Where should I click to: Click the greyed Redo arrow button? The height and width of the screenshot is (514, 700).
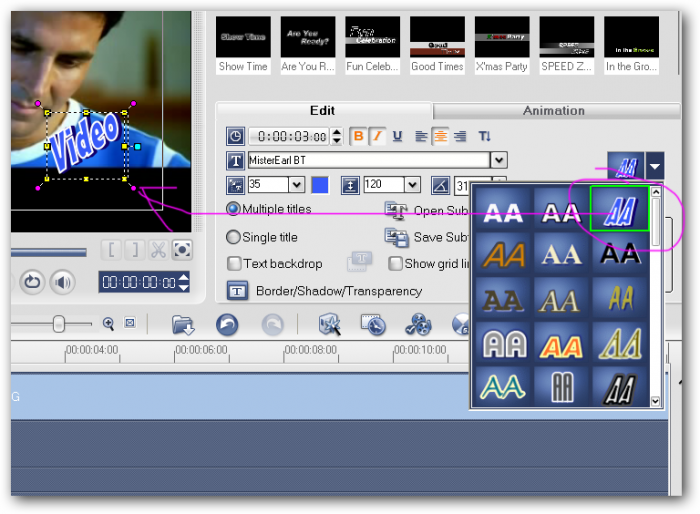pos(273,325)
